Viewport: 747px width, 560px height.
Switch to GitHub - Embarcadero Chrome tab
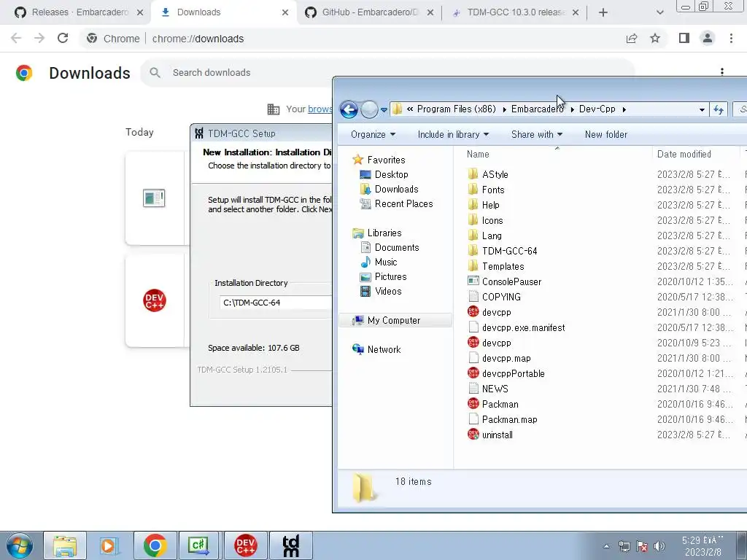[x=370, y=12]
